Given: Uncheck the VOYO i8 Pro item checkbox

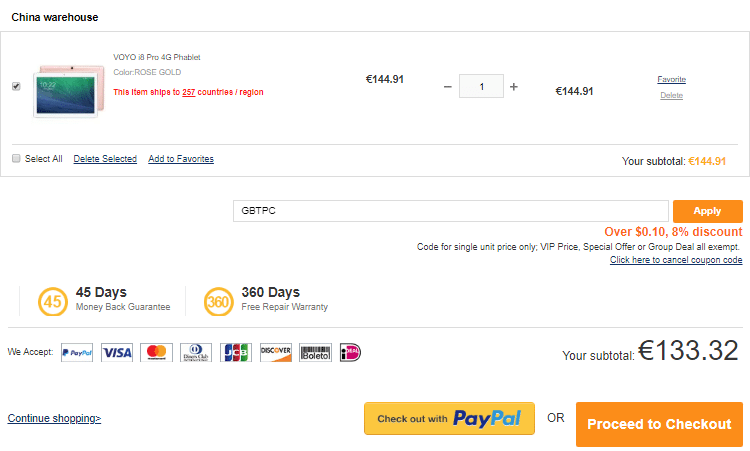Looking at the screenshot, I should [16, 87].
